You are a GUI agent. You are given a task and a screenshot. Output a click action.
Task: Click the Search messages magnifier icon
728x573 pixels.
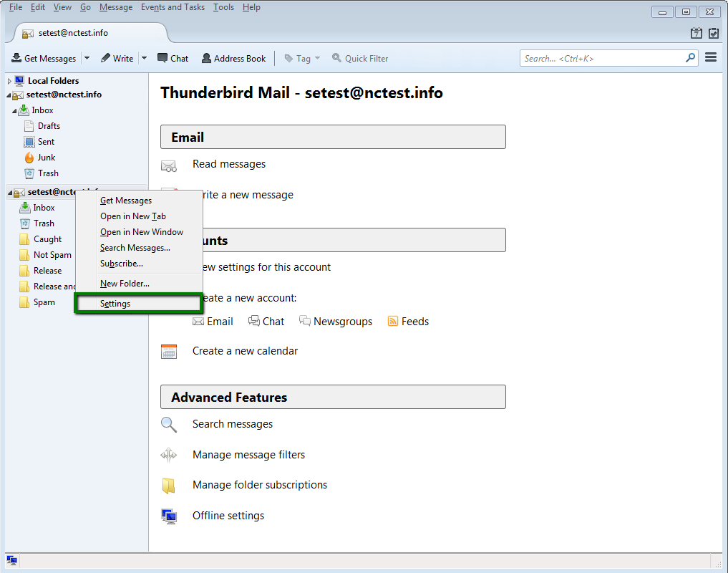point(168,424)
